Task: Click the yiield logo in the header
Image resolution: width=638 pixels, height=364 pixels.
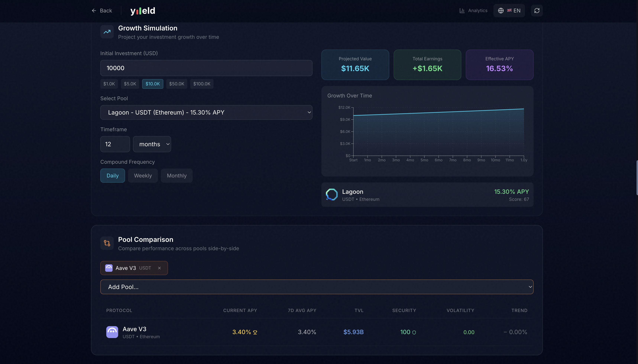Action: [142, 11]
